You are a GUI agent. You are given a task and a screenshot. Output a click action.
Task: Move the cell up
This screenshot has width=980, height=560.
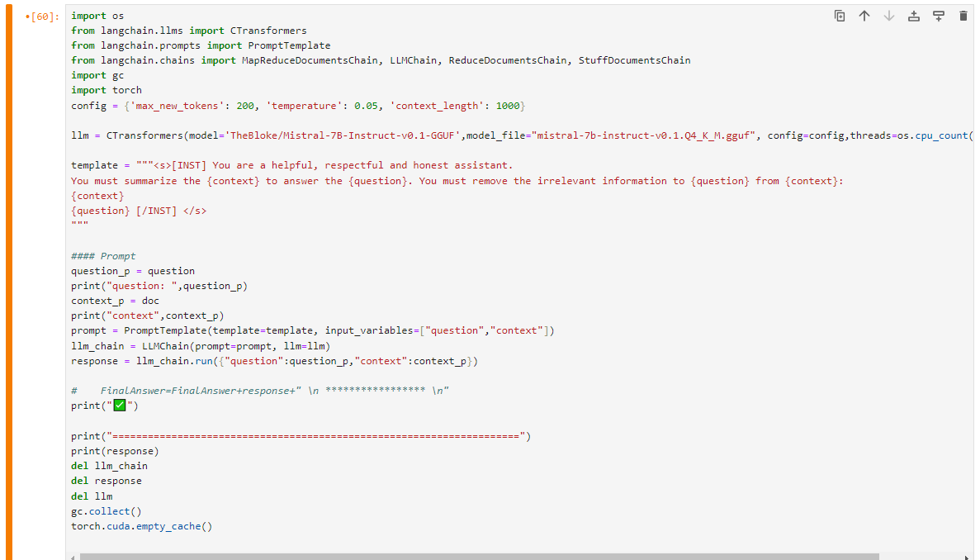(864, 15)
